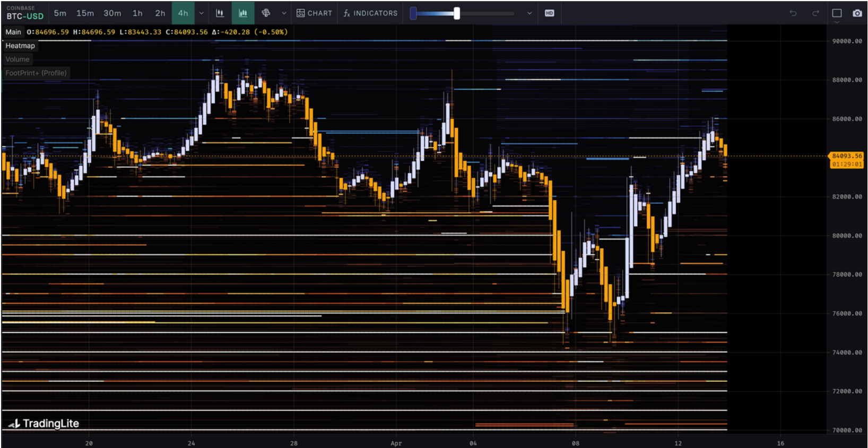Click the crosshair drawing tool icon
Screen dimensions: 868x448
[266, 13]
